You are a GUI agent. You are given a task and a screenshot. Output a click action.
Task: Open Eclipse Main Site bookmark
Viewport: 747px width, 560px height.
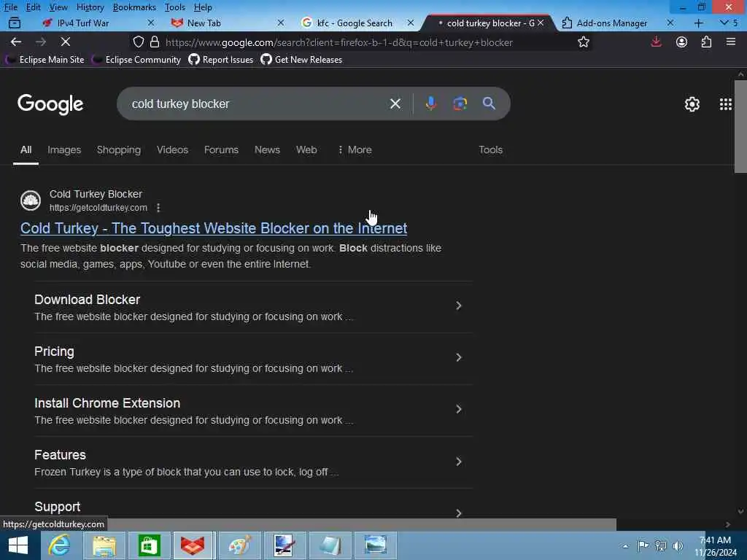44,60
